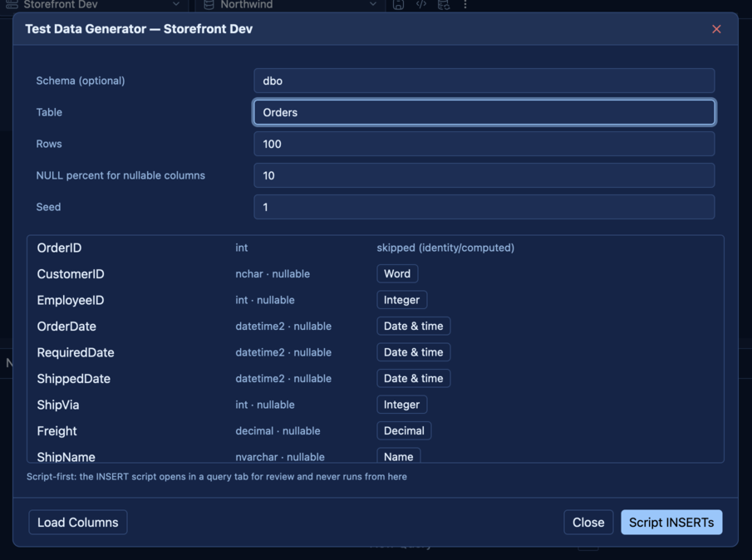
Task: Change the ShipVia Integer generator
Action: pyautogui.click(x=401, y=405)
